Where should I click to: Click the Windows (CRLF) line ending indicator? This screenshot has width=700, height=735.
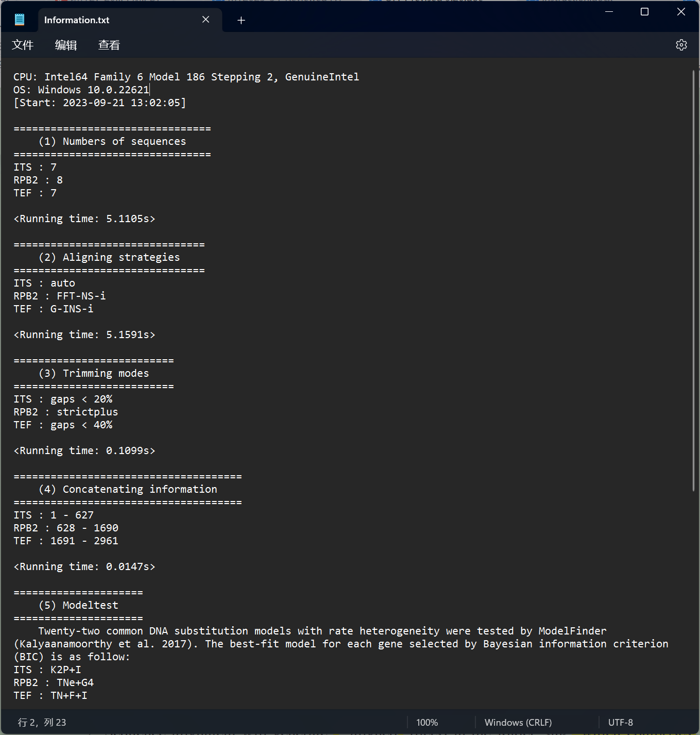518,723
